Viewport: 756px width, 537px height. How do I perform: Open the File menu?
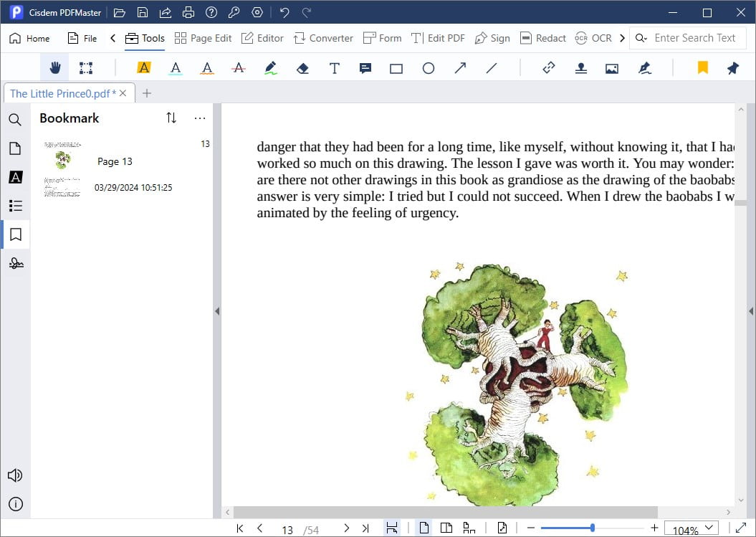click(82, 38)
